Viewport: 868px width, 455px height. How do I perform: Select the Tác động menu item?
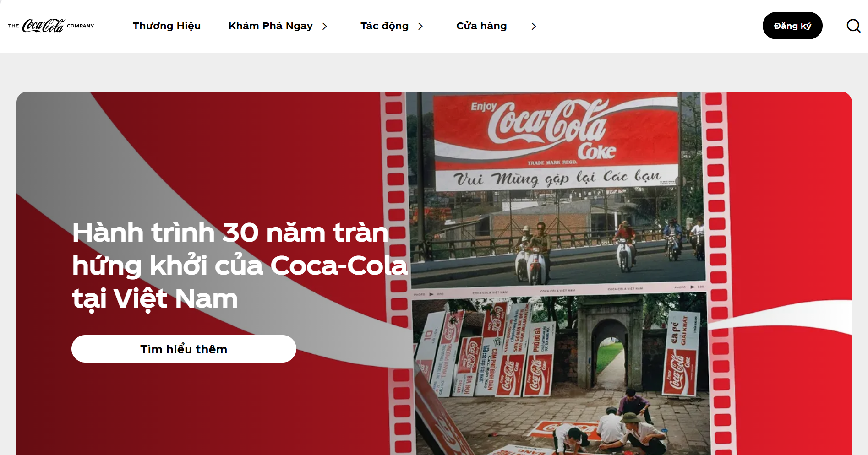coord(384,26)
